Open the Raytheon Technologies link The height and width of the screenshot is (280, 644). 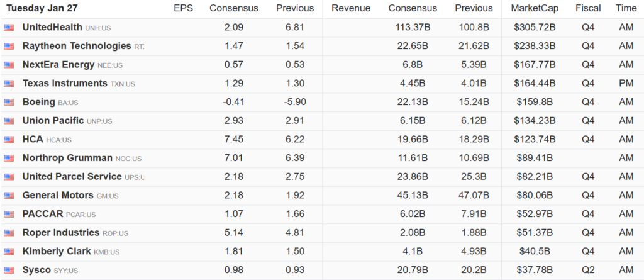(x=77, y=46)
